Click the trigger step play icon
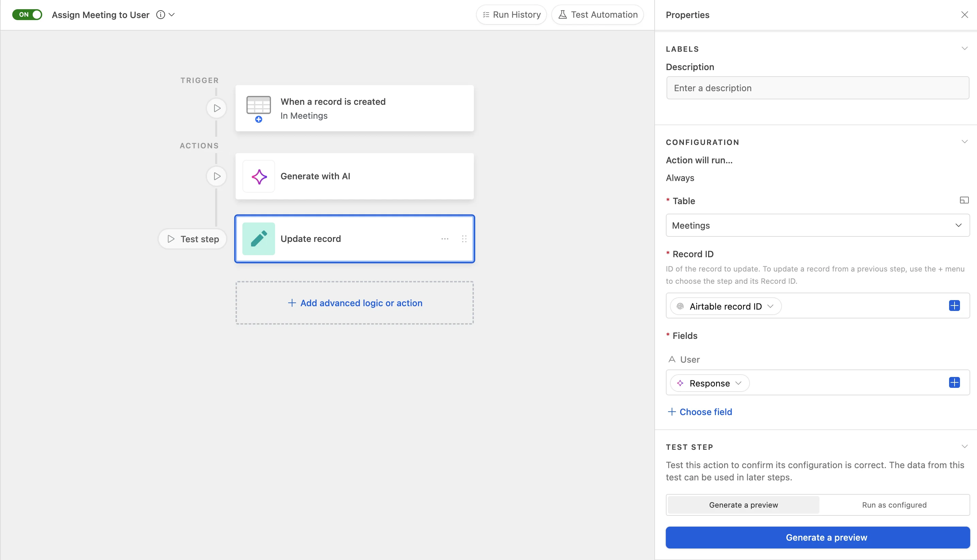This screenshot has height=560, width=977. pyautogui.click(x=217, y=108)
